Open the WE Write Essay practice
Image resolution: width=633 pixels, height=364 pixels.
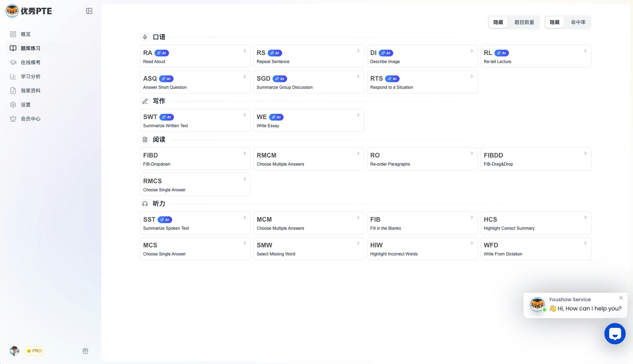[x=309, y=120]
